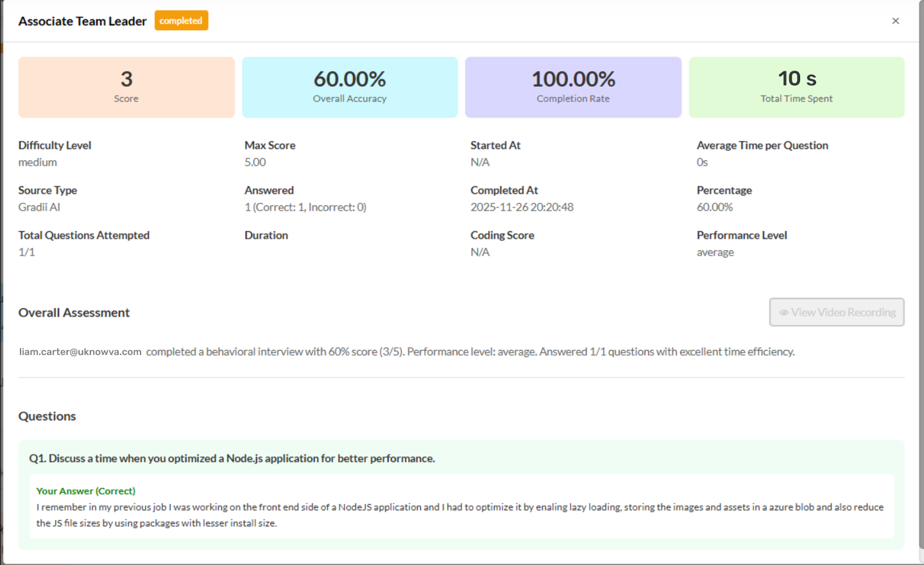Screen dimensions: 924x565
Task: Click the 10 s Total Time Spent card
Action: (796, 87)
